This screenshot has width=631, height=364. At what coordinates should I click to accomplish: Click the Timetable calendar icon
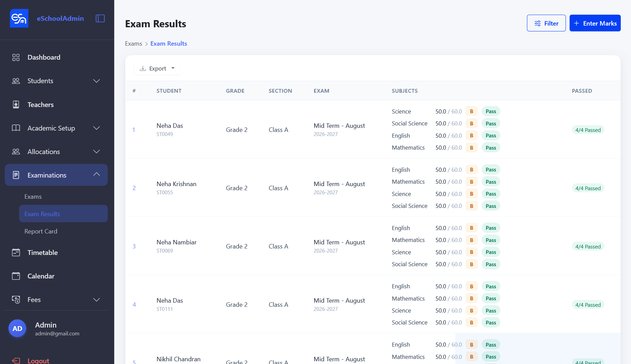point(16,253)
